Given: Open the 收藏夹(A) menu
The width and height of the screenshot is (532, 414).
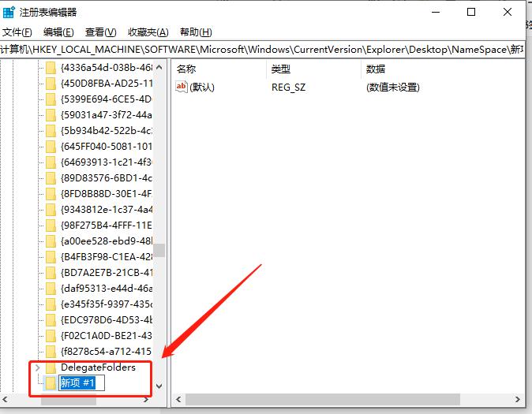Looking at the screenshot, I should 148,32.
